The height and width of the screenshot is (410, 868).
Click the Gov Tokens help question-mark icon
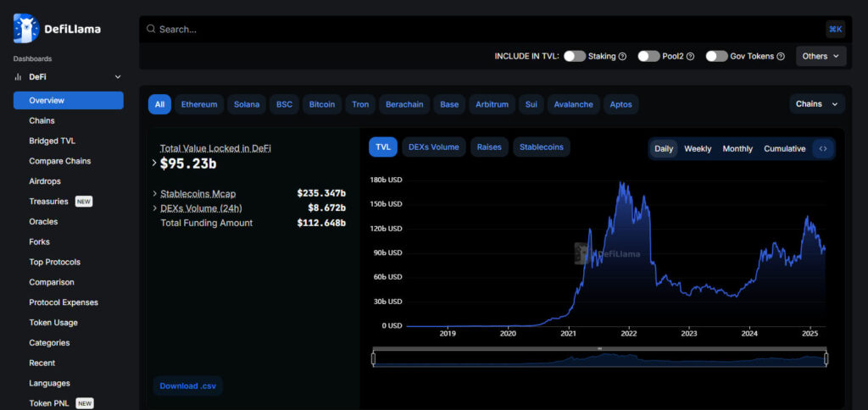tap(781, 57)
